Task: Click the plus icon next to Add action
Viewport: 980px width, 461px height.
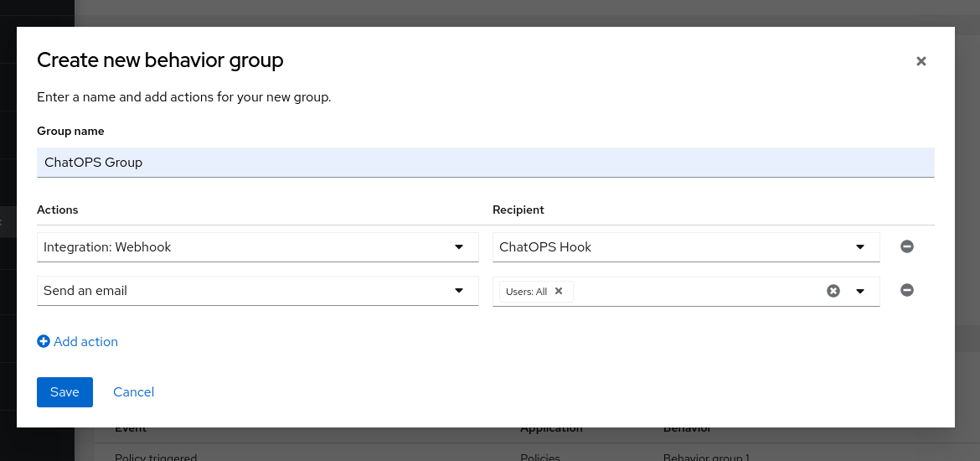Action: 44,342
